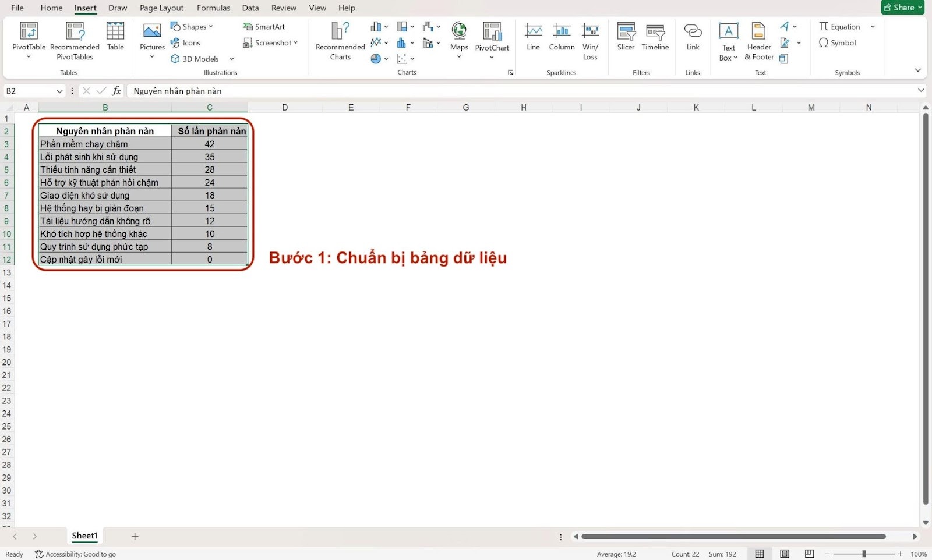Open the Name Box dropdown arrow
Image resolution: width=932 pixels, height=560 pixels.
coord(59,91)
